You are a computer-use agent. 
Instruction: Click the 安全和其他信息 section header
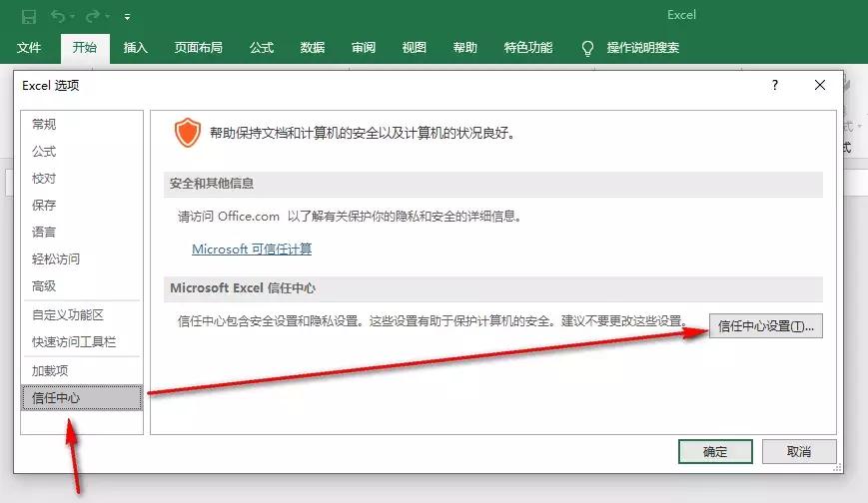(x=492, y=185)
